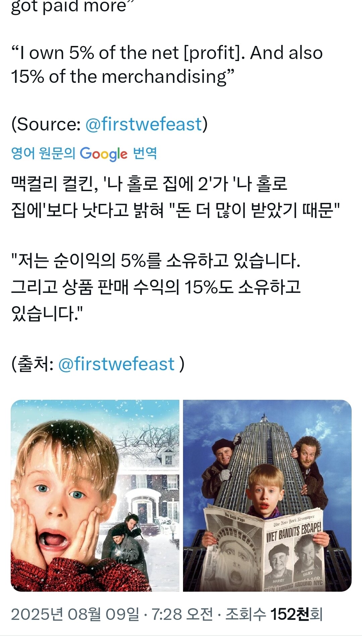The height and width of the screenshot is (644, 362).
Task: Open the left Home Alone poster image
Action: (x=95, y=496)
